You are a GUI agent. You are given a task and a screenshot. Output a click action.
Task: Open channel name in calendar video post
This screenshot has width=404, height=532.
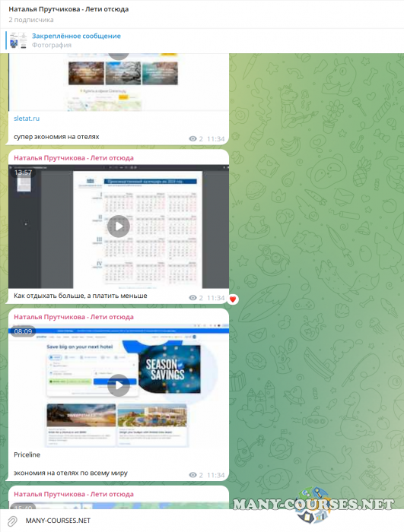click(74, 158)
